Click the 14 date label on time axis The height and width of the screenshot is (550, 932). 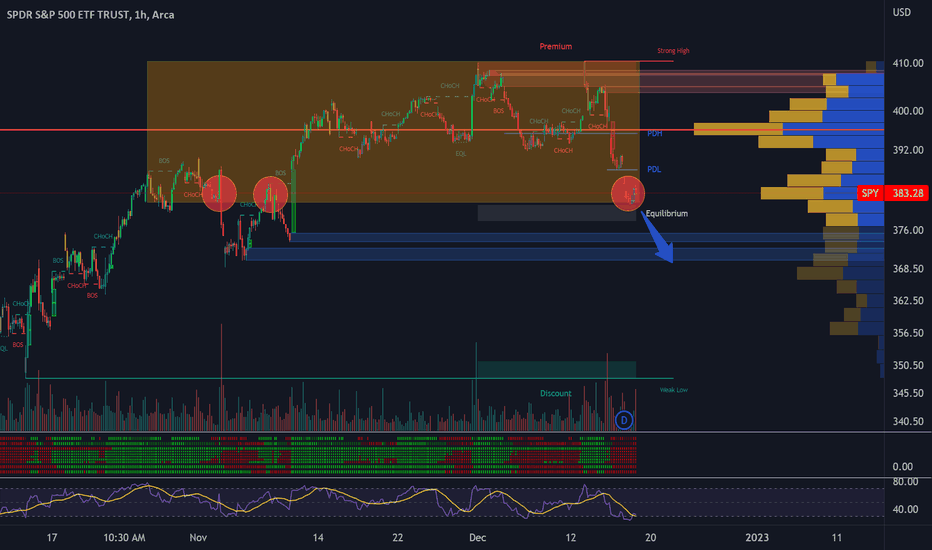(318, 538)
